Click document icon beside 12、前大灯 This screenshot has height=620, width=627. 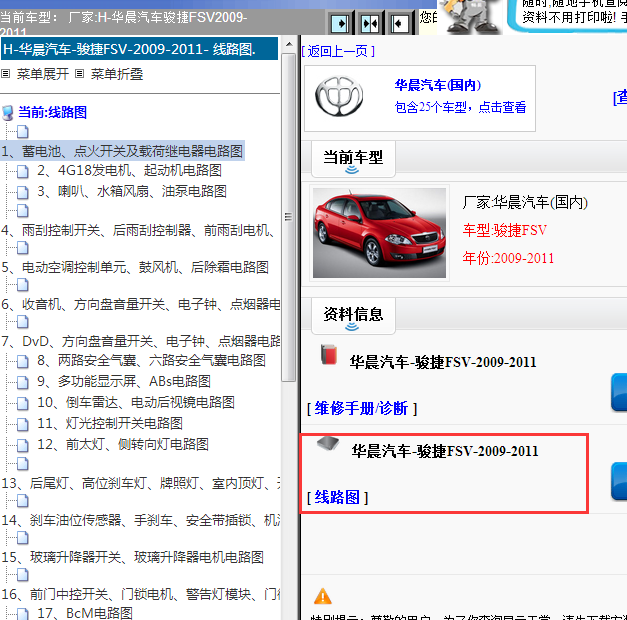pyautogui.click(x=23, y=445)
